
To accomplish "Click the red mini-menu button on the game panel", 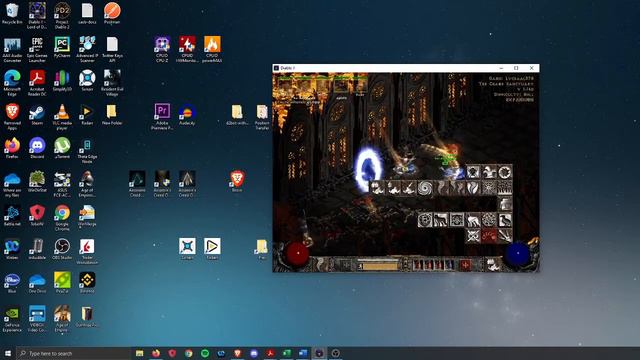I will pos(465,265).
